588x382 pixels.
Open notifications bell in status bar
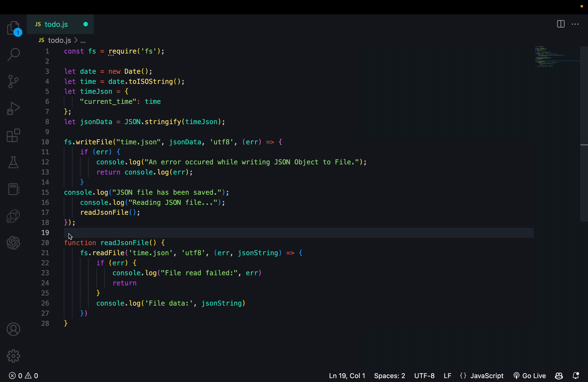(x=576, y=376)
